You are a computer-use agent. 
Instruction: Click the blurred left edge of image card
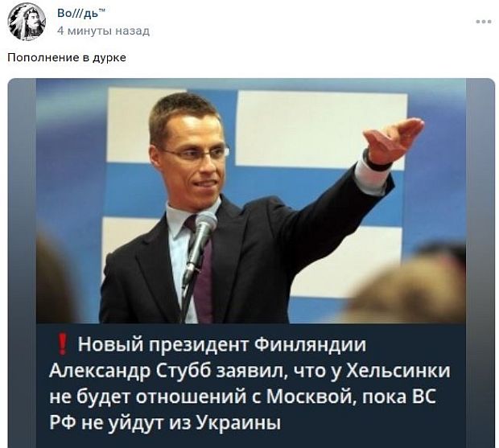pos(22,263)
